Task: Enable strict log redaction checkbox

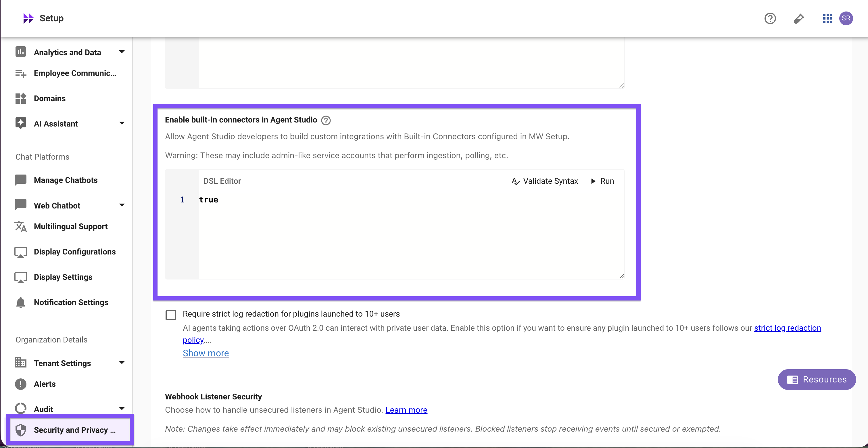Action: pyautogui.click(x=171, y=315)
